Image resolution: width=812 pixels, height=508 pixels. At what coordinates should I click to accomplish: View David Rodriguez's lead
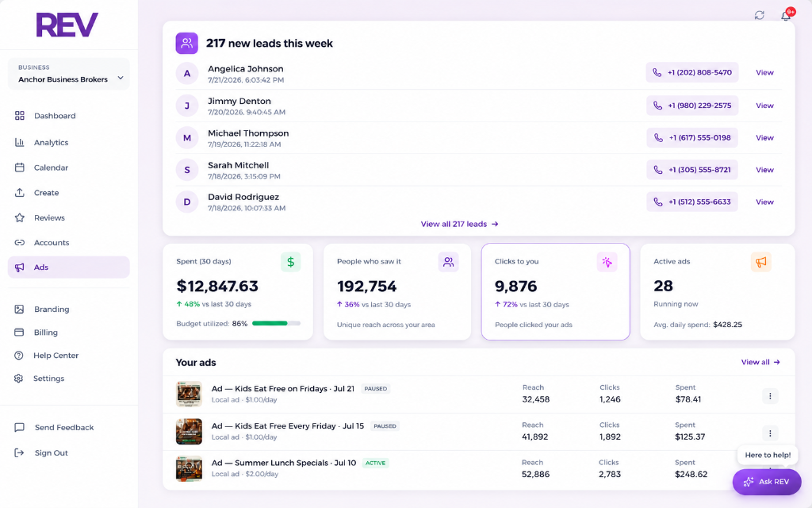click(x=764, y=202)
